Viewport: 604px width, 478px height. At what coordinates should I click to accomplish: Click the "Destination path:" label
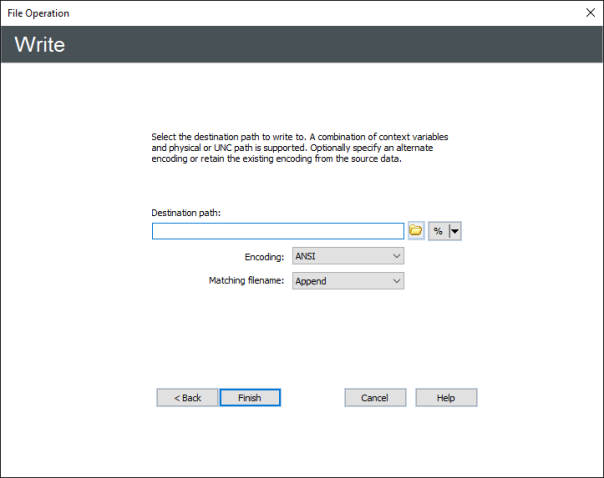tap(186, 213)
